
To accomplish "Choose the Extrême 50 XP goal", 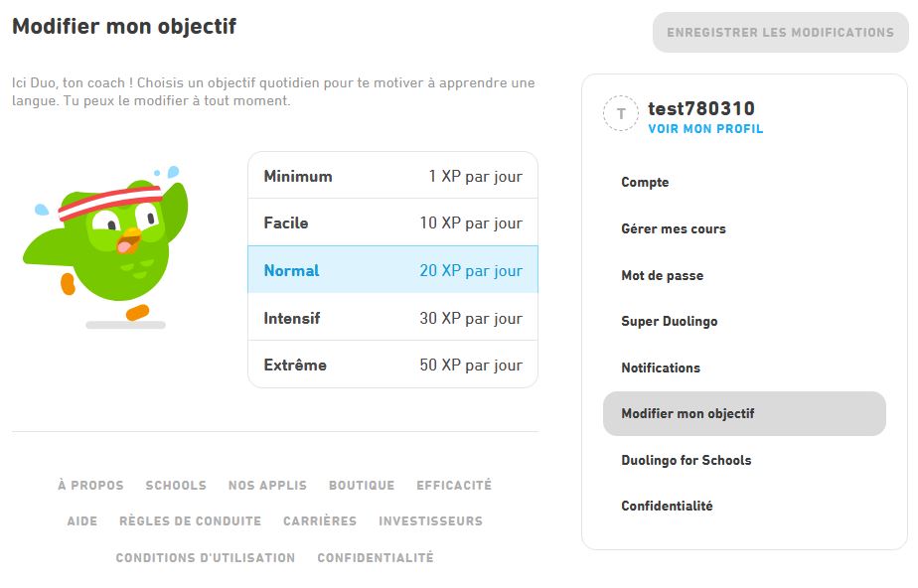I will coord(392,365).
